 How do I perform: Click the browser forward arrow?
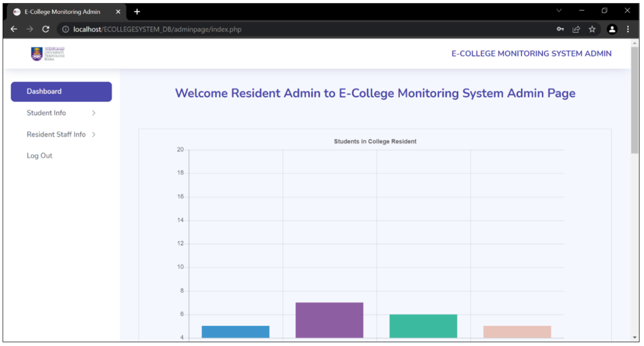coord(30,29)
